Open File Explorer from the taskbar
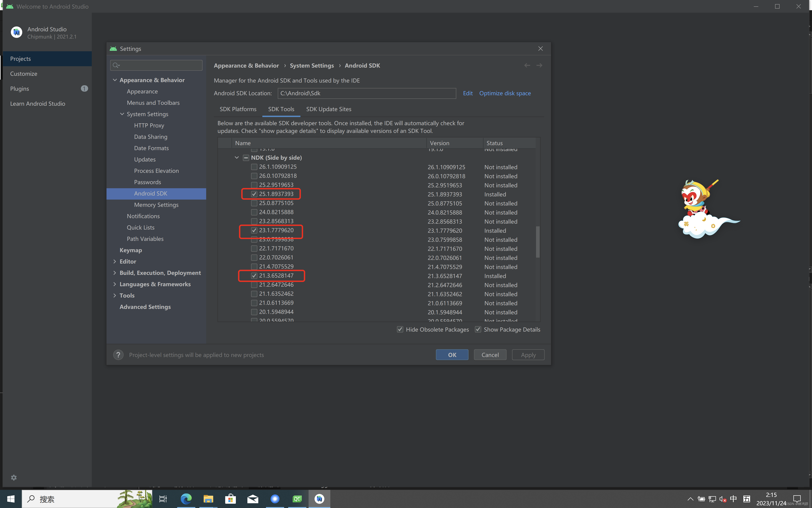This screenshot has height=508, width=812. [208, 499]
